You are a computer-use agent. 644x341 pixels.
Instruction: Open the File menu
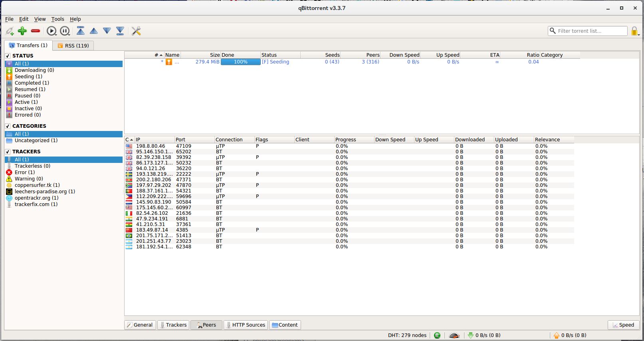pyautogui.click(x=9, y=19)
